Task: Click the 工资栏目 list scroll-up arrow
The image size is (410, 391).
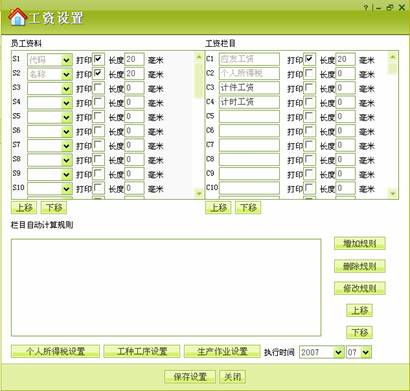Action: click(393, 57)
